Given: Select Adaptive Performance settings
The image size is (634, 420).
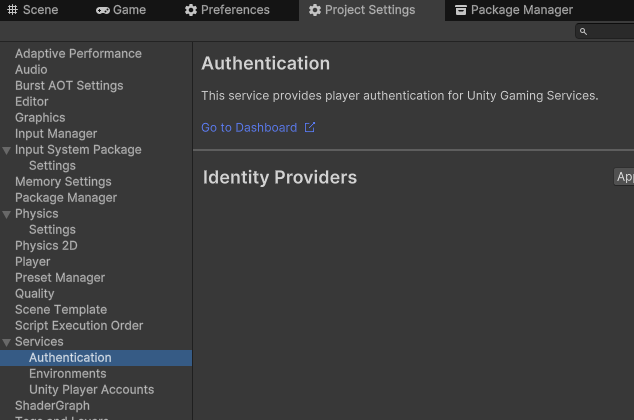Looking at the screenshot, I should (x=78, y=54).
